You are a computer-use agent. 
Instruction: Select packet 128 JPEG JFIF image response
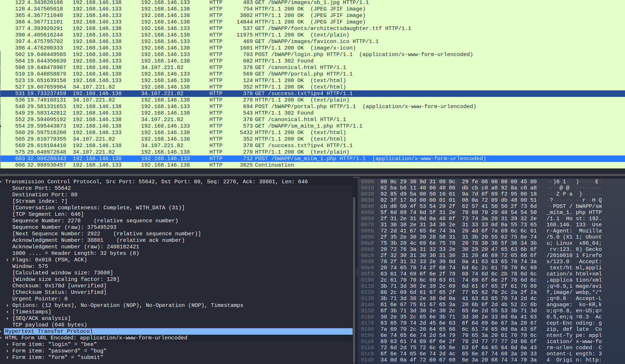point(312,9)
